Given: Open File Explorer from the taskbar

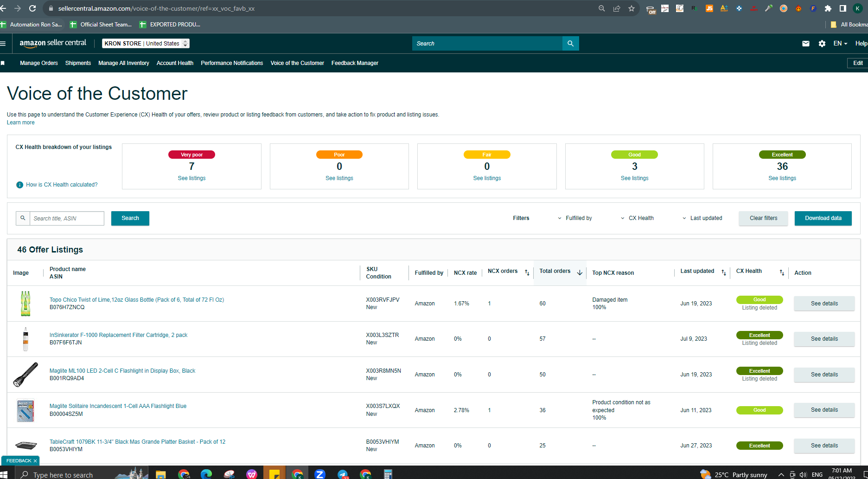Looking at the screenshot, I should click(160, 474).
